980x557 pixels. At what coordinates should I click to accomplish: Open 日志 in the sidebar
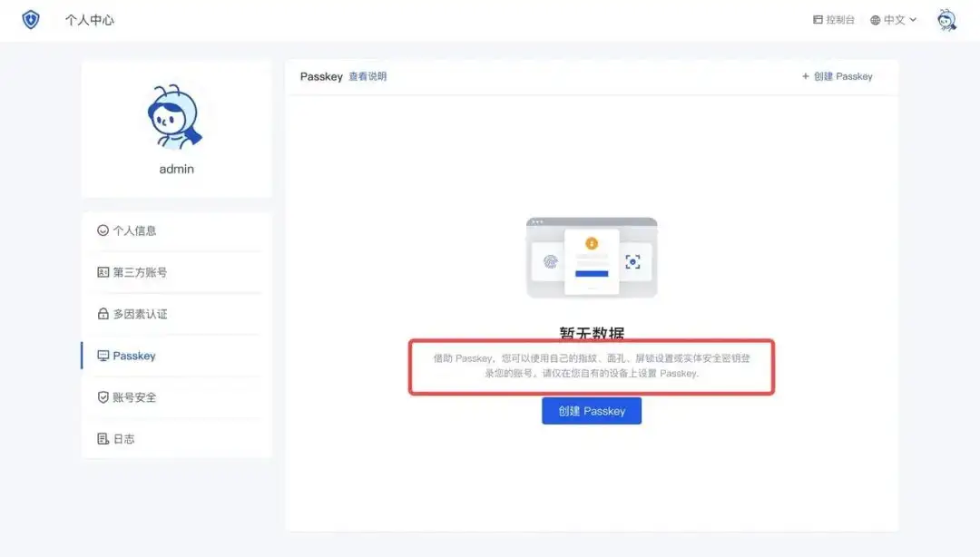click(176, 439)
